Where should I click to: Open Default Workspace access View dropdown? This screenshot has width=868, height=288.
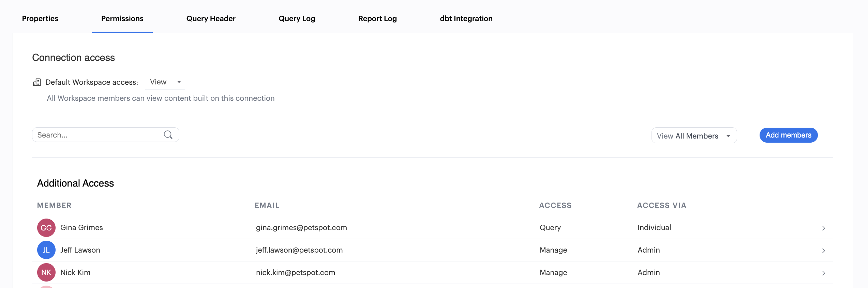165,82
